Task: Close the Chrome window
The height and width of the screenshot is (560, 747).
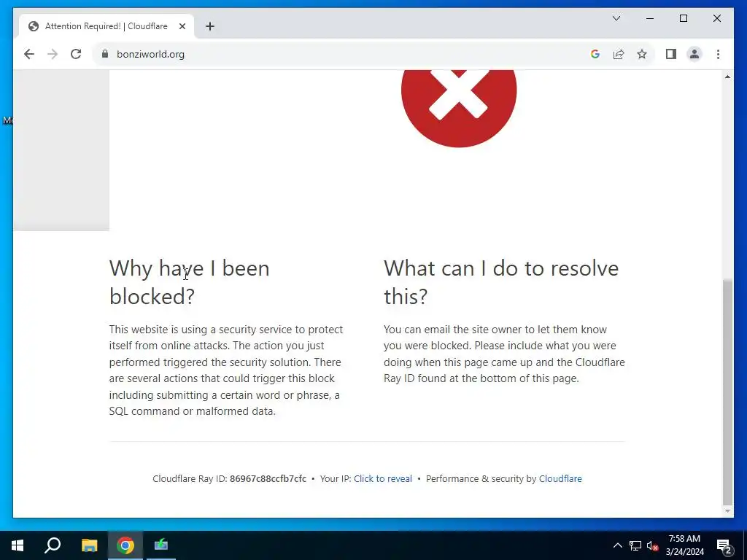Action: [716, 18]
